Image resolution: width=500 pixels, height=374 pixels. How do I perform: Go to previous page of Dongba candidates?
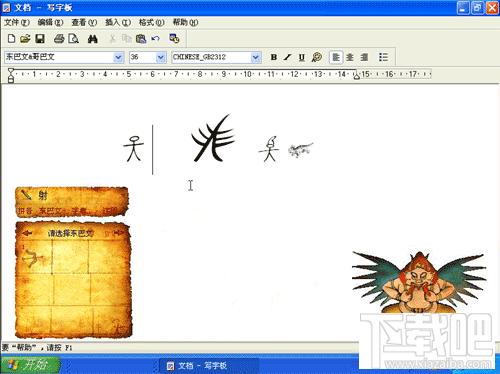point(27,233)
